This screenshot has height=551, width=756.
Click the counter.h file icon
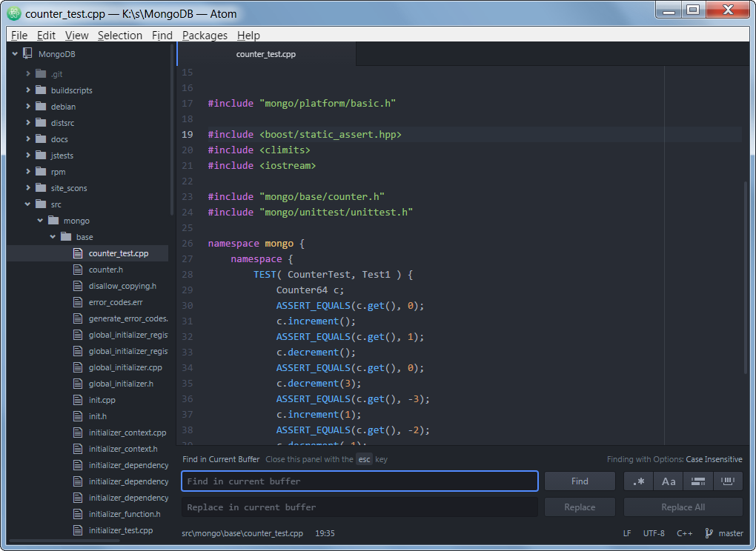pyautogui.click(x=78, y=270)
